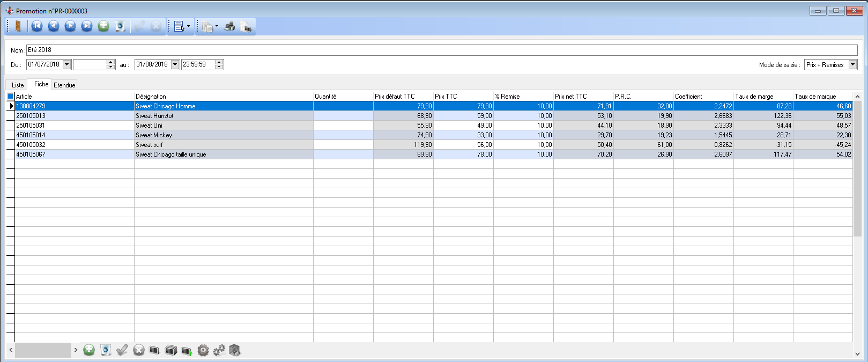868x362 pixels.
Task: Open the Etendue tab
Action: [x=64, y=85]
